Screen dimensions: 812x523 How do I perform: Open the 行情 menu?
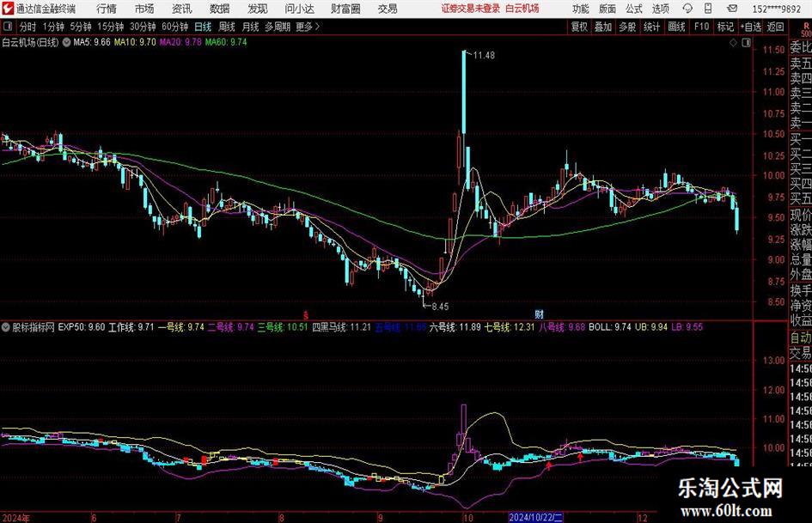click(x=107, y=9)
